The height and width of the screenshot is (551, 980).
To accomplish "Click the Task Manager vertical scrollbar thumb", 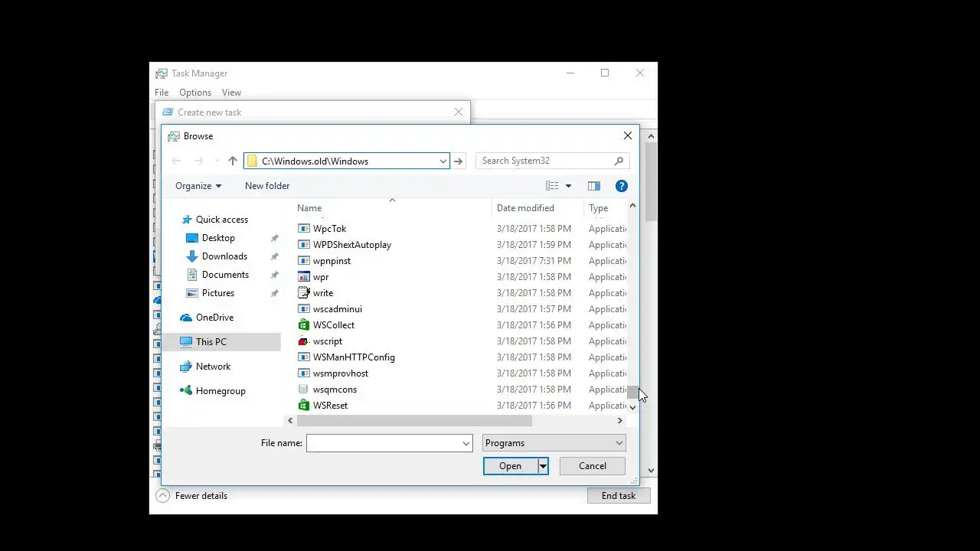I will point(652,181).
